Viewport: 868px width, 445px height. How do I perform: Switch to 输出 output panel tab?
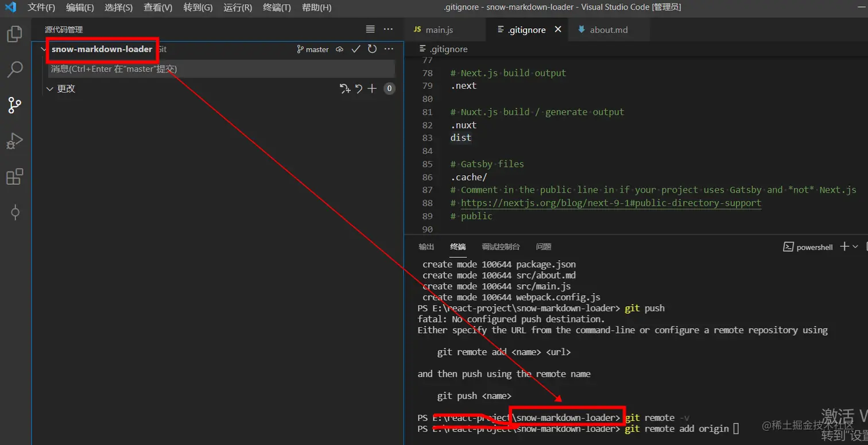(427, 246)
